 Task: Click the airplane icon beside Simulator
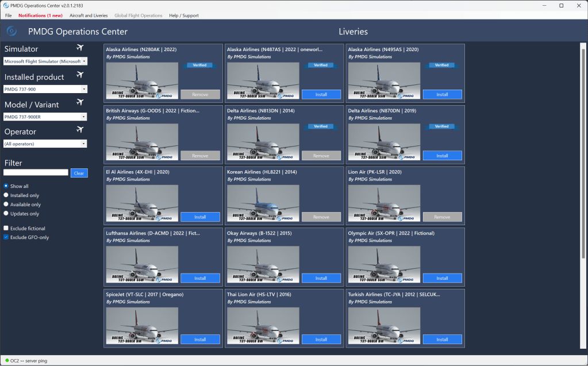pos(80,48)
